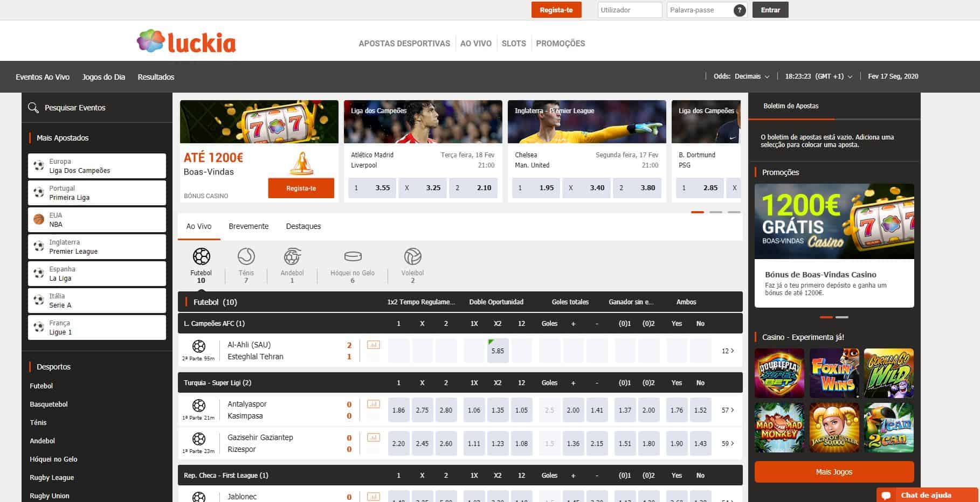Click password help question mark icon
Screen dimensions: 980x502
tap(740, 10)
